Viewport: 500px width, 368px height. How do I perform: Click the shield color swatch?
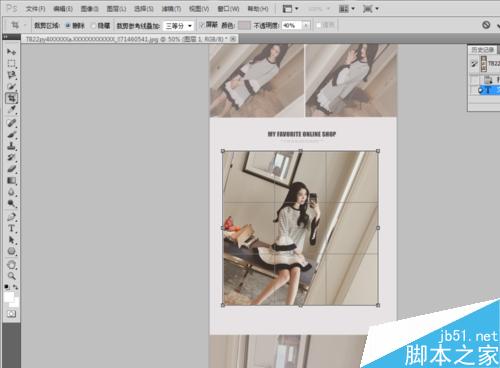(244, 25)
